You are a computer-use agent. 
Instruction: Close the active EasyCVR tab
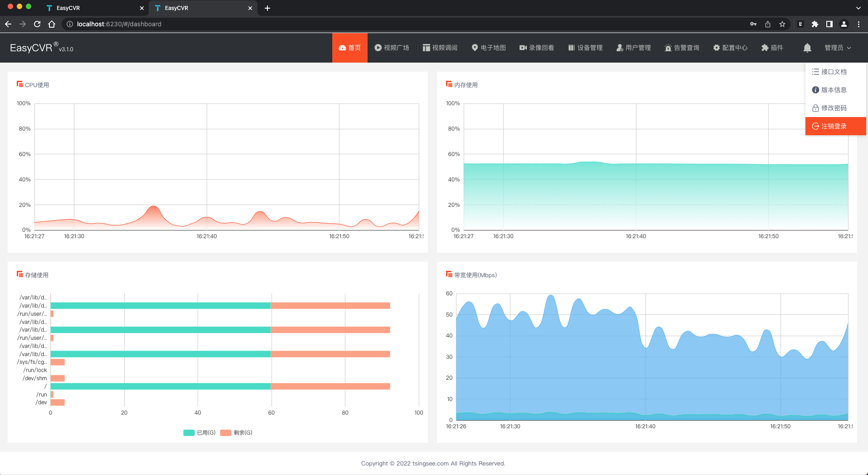[x=250, y=8]
